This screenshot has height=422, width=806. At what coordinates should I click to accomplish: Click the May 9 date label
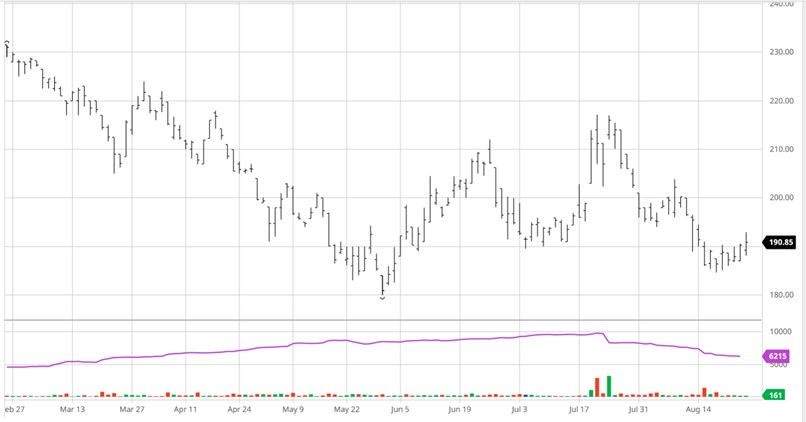coord(293,410)
